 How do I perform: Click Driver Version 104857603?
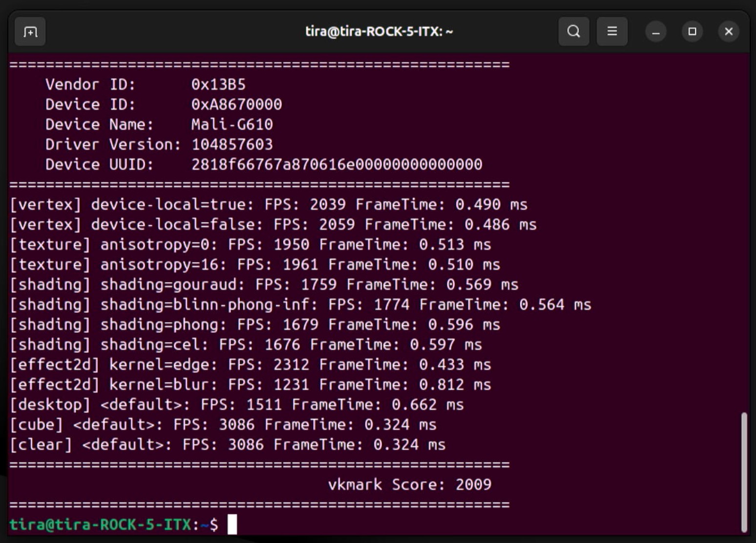click(x=232, y=145)
